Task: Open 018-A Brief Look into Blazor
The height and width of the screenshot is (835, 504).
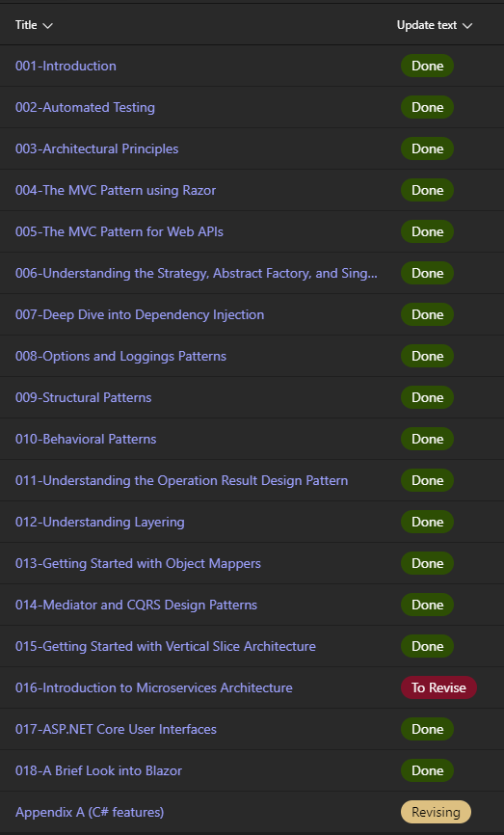Action: tap(98, 771)
